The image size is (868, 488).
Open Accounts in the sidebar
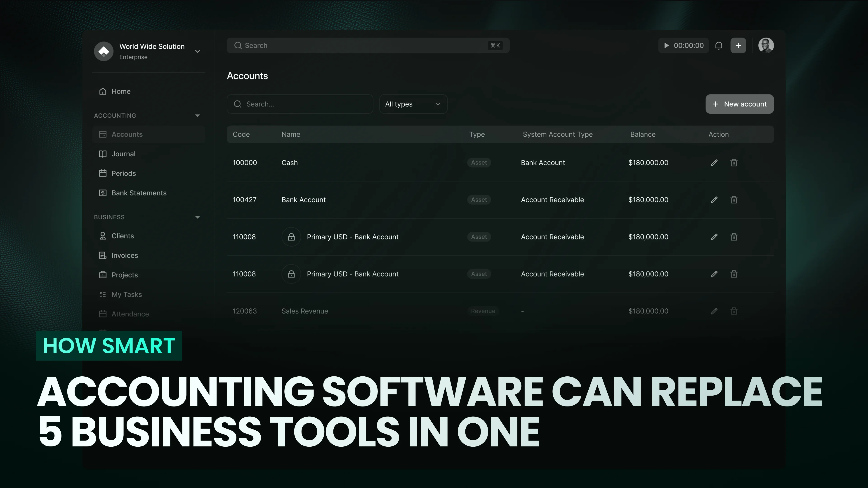[149, 134]
